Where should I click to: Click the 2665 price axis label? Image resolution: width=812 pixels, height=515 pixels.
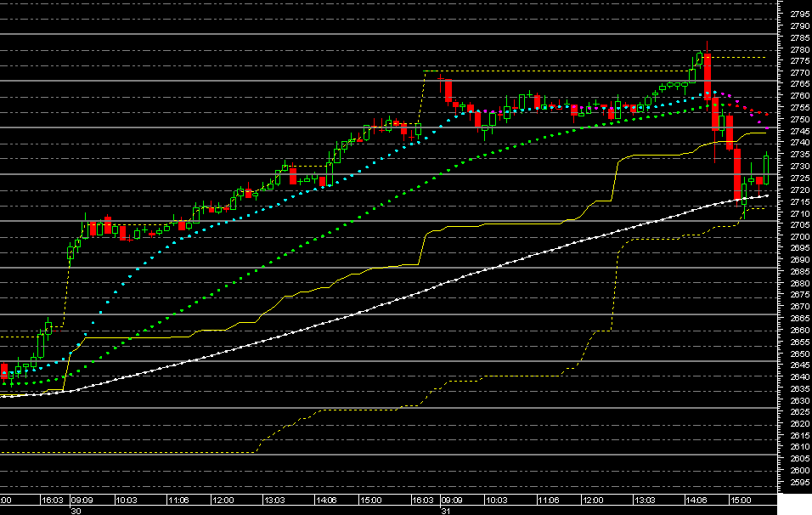800,318
